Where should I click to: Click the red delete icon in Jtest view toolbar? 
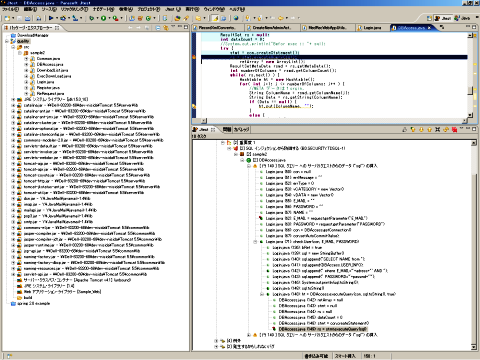tap(454, 129)
